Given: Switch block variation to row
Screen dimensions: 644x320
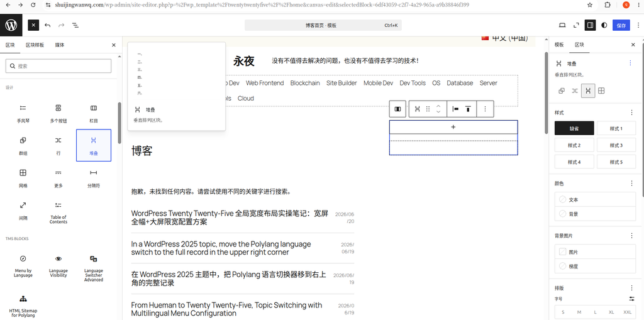Looking at the screenshot, I should coord(575,91).
